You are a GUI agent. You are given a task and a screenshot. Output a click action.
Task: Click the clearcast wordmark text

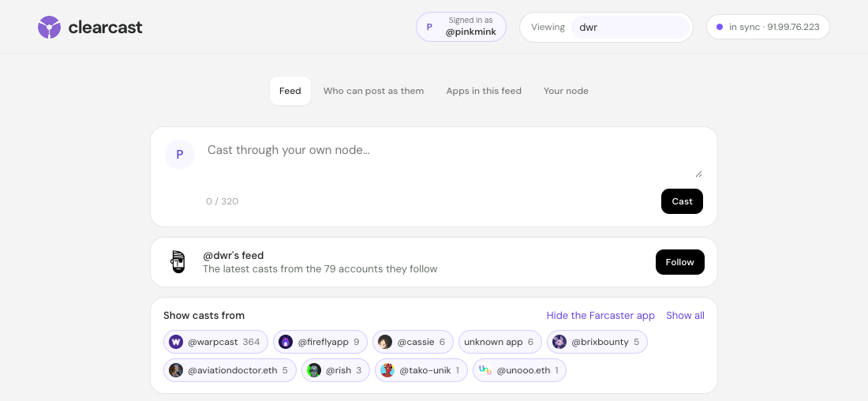[105, 27]
